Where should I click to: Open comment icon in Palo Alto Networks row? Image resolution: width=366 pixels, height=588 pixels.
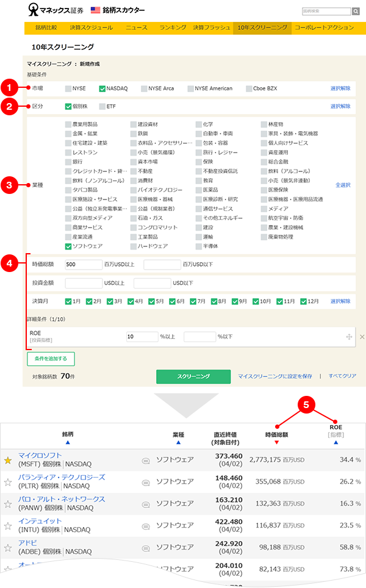click(x=146, y=504)
